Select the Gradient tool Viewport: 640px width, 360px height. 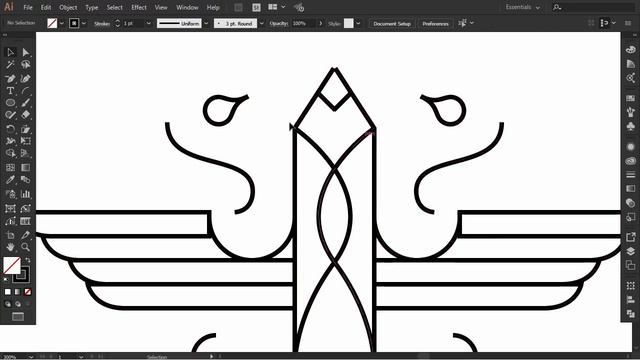coord(25,167)
